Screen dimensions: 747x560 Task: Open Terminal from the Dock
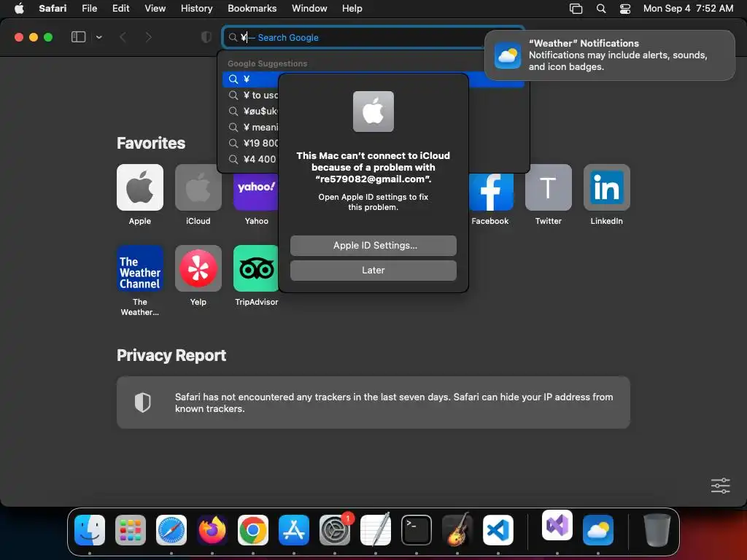click(417, 530)
